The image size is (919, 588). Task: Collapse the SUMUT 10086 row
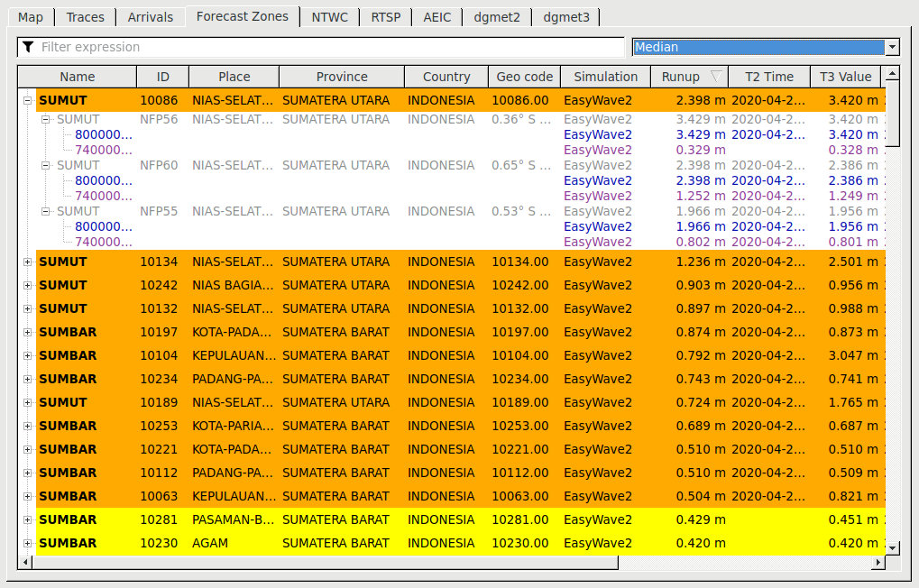(x=28, y=100)
